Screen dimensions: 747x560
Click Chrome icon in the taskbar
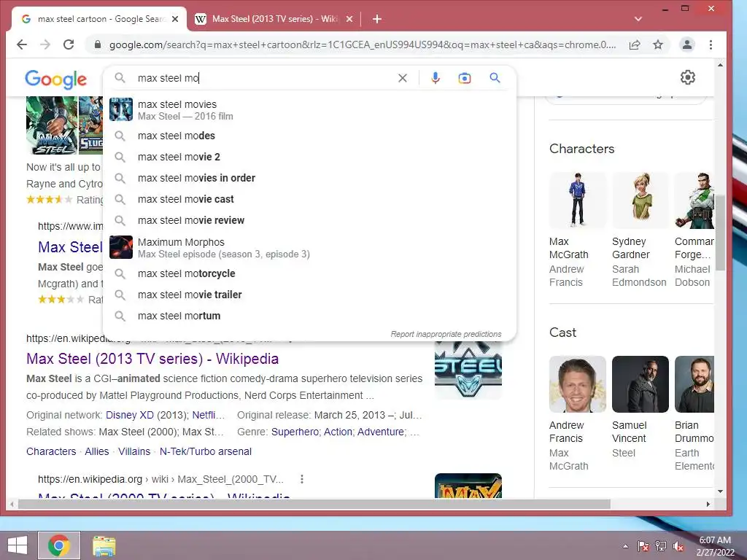point(59,545)
